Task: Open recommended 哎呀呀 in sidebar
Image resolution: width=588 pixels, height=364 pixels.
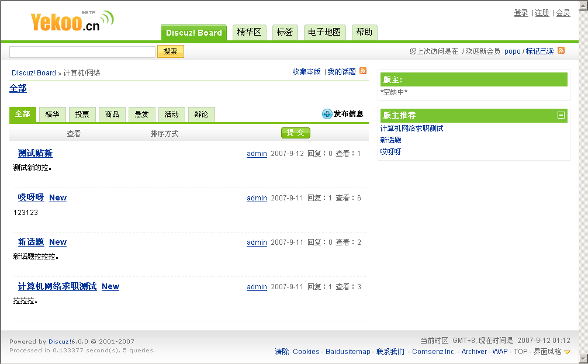Action: click(390, 151)
